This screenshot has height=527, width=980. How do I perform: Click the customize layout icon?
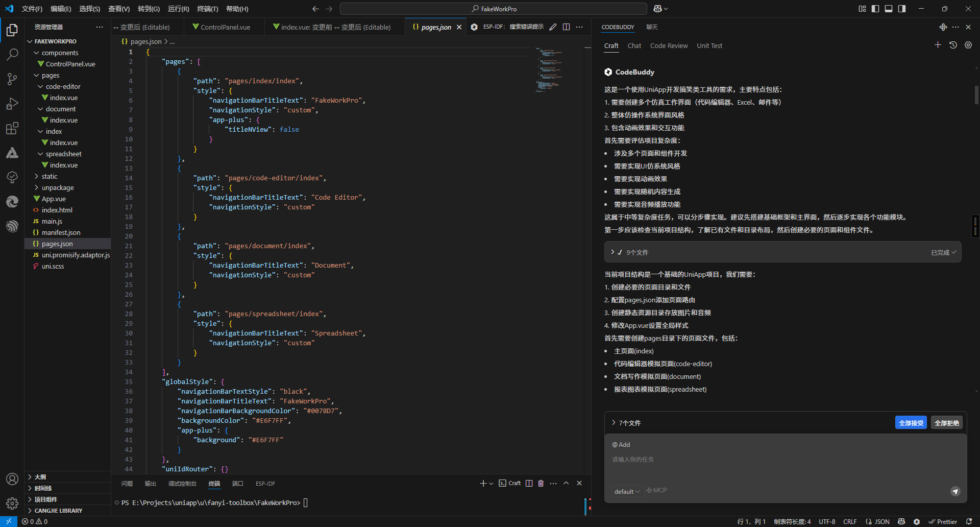tap(862, 9)
